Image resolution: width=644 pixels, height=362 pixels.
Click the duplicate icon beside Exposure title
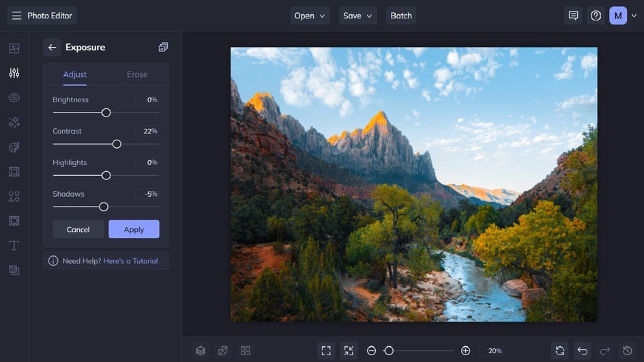coord(163,47)
